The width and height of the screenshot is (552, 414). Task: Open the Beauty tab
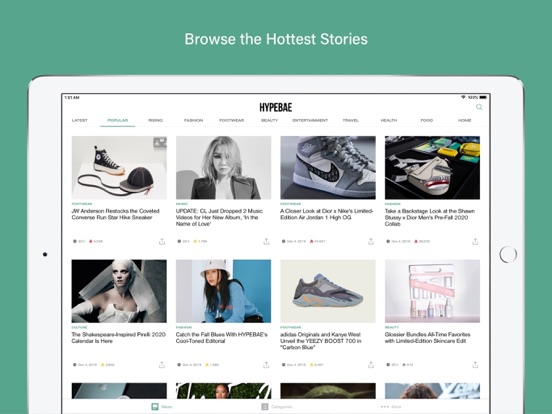[269, 120]
